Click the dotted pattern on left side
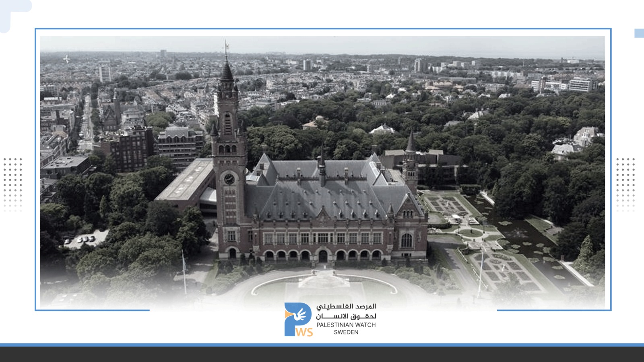Viewport: 644px width, 362px height. 12,184
